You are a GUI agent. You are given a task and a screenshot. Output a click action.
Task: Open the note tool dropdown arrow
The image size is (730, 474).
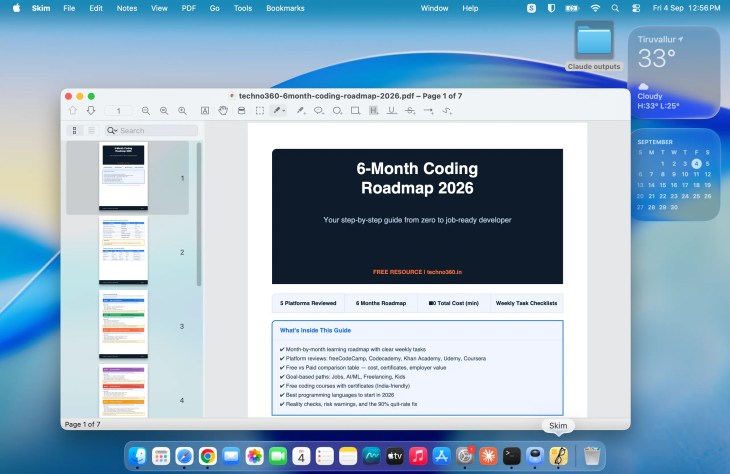click(x=284, y=111)
